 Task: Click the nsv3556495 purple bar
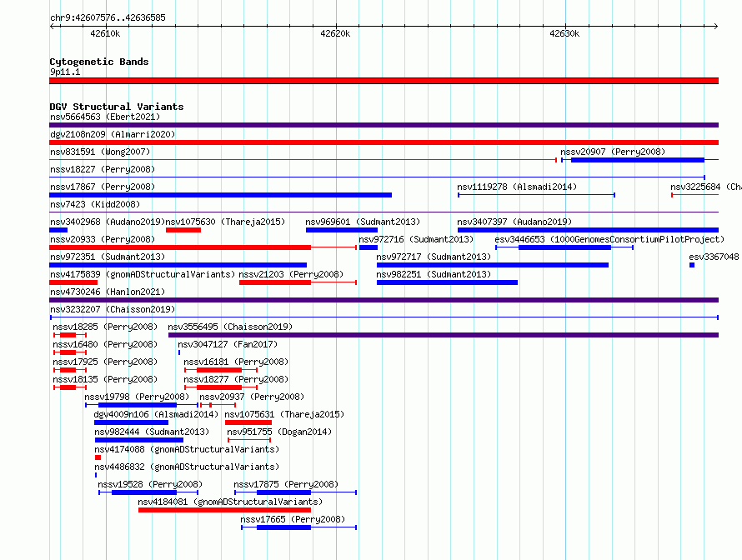(444, 335)
